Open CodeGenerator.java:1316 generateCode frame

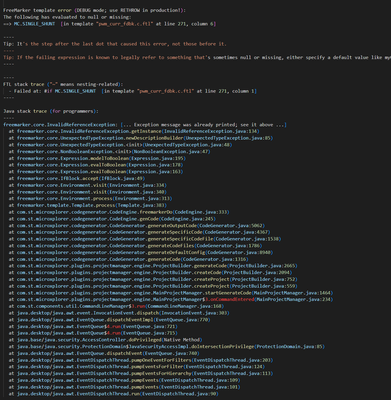click(129, 259)
